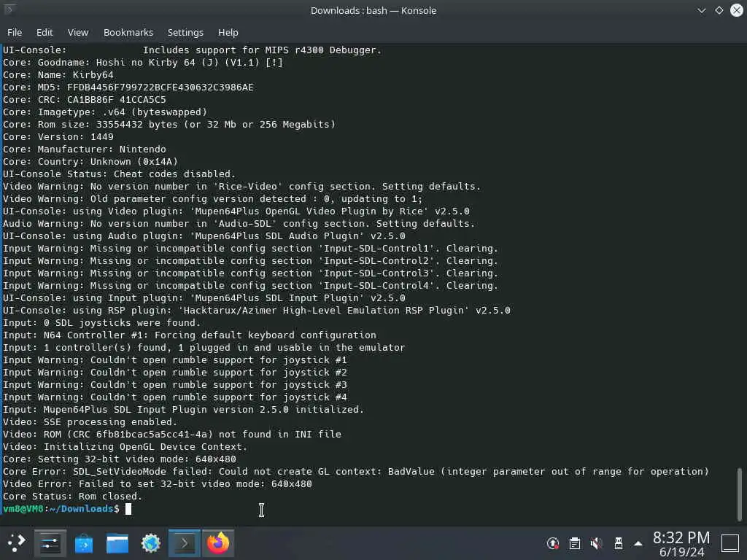
Task: Open the Edit menu
Action: point(44,32)
